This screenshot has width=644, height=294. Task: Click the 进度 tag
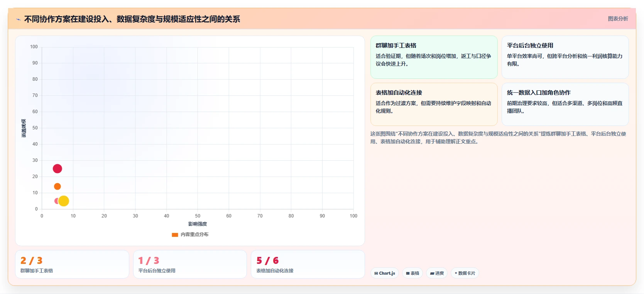(437, 273)
